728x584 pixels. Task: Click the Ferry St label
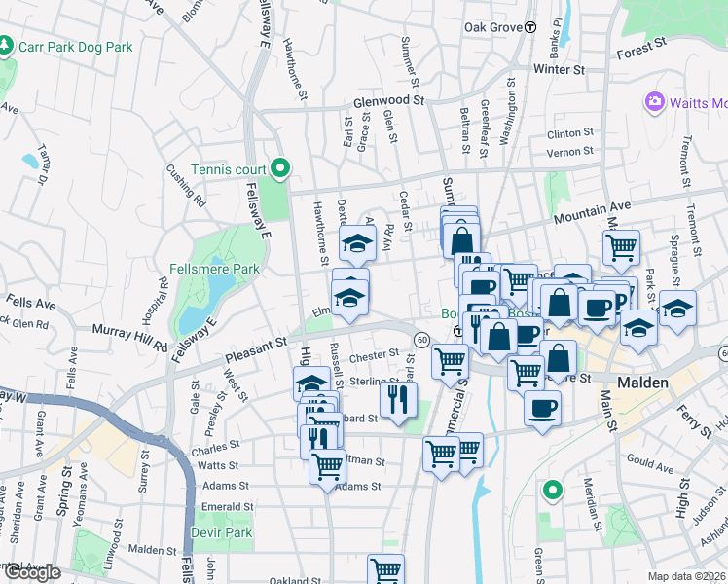(694, 421)
